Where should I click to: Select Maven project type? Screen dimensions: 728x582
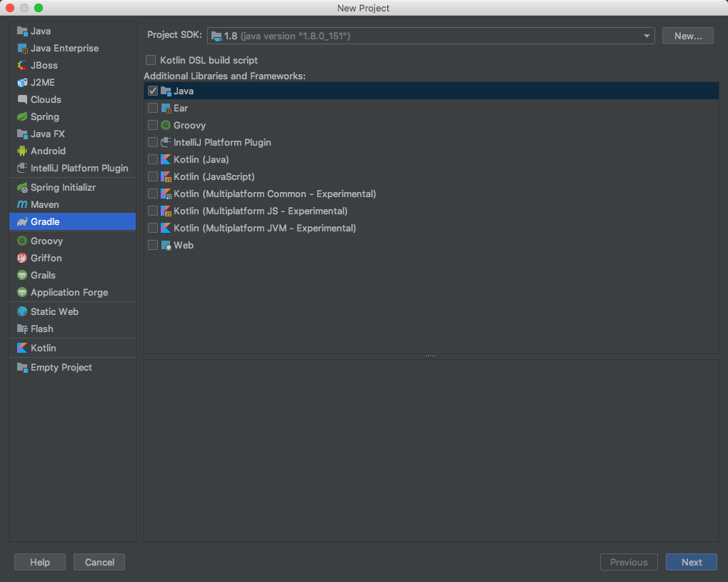click(72, 204)
